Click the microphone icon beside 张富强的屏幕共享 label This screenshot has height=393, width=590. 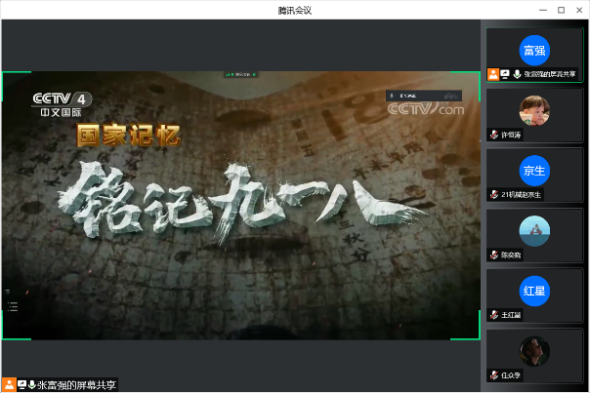32,385
